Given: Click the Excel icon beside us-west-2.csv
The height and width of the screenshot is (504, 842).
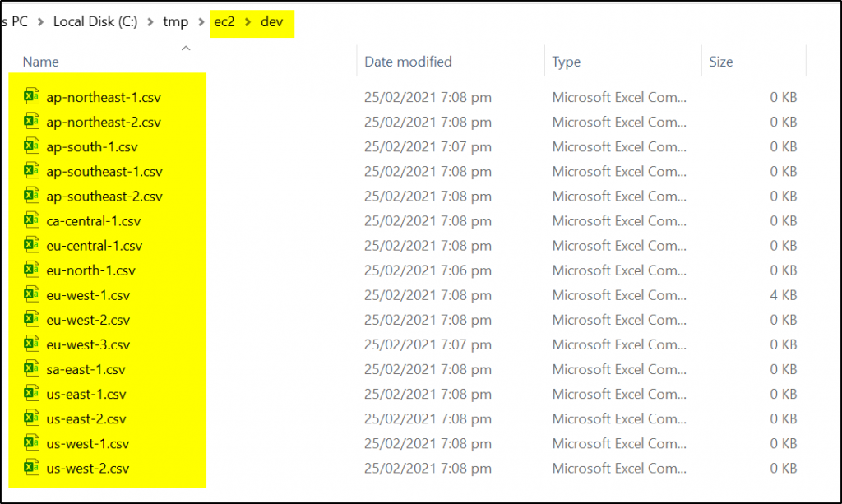Looking at the screenshot, I should tap(31, 469).
